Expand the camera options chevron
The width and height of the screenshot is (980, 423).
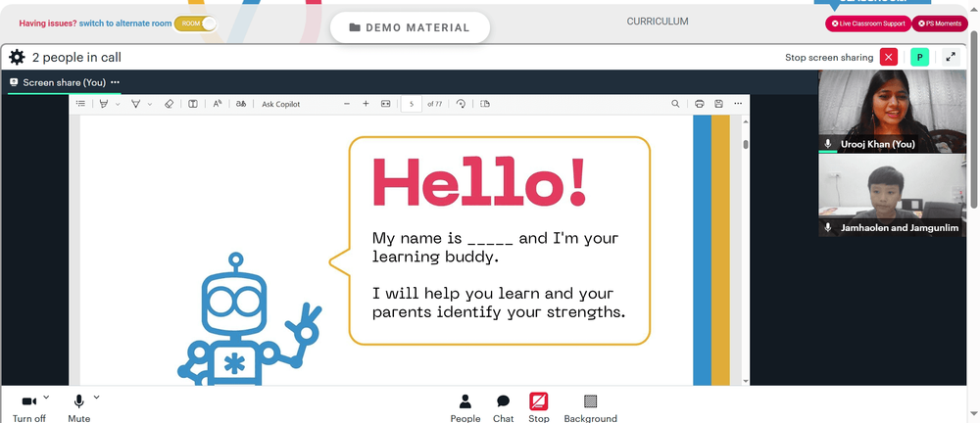(46, 397)
